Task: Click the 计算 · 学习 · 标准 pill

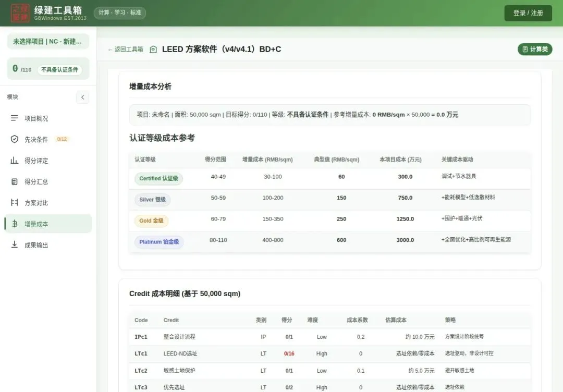Action: (119, 13)
